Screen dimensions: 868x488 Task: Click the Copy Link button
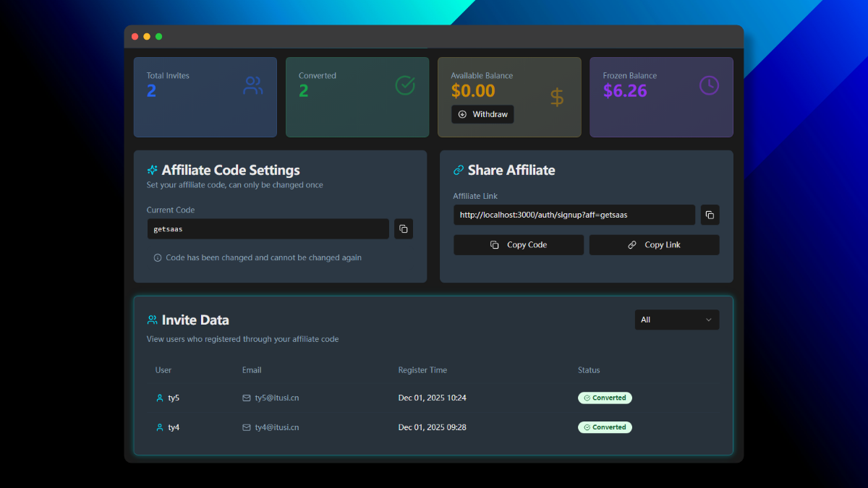point(654,244)
